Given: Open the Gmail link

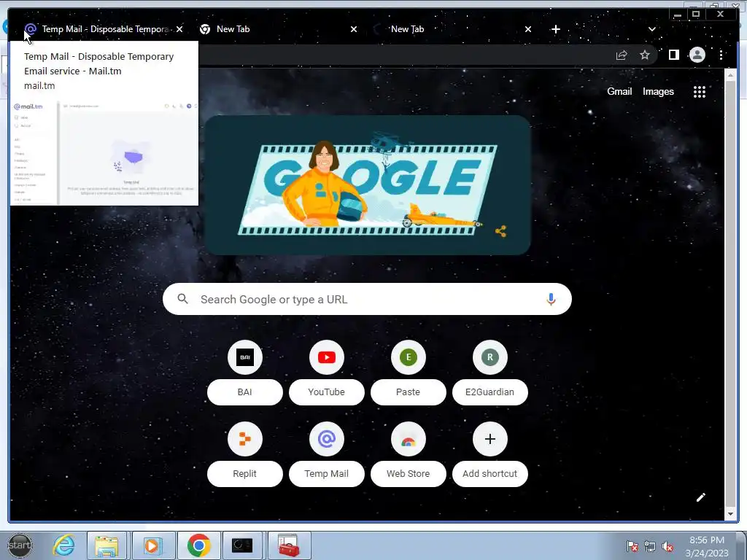Looking at the screenshot, I should [619, 91].
